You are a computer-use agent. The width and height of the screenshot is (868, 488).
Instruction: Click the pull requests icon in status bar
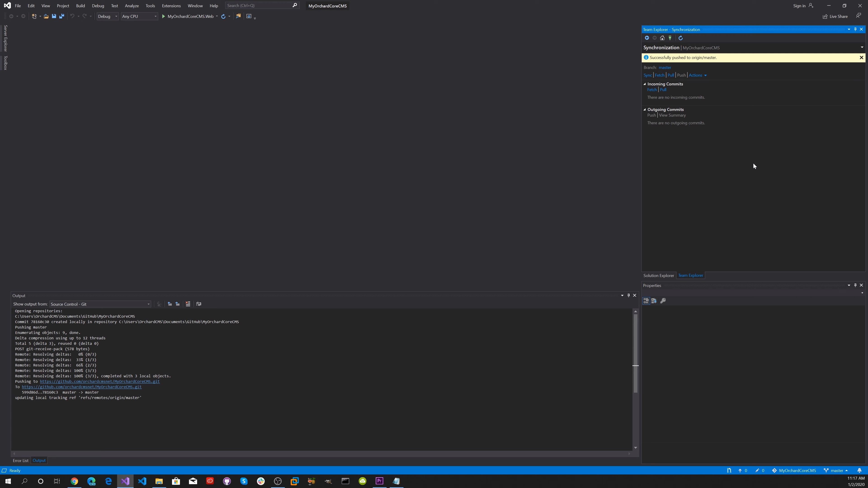(x=729, y=470)
